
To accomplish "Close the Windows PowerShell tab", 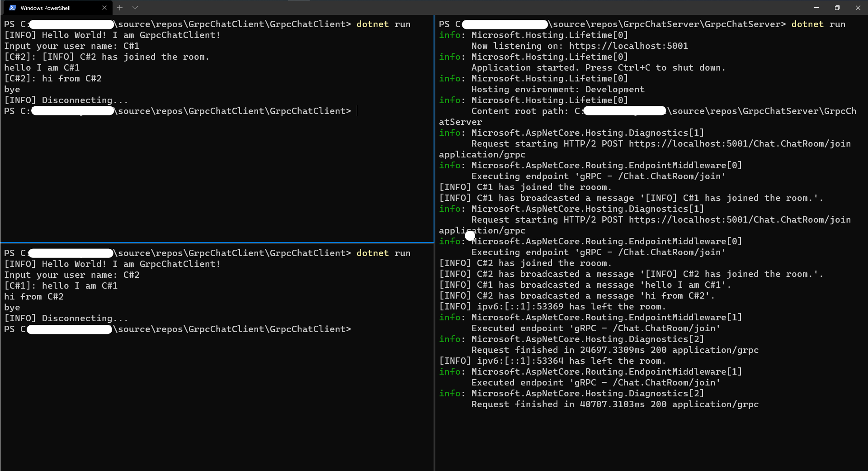I will [104, 8].
